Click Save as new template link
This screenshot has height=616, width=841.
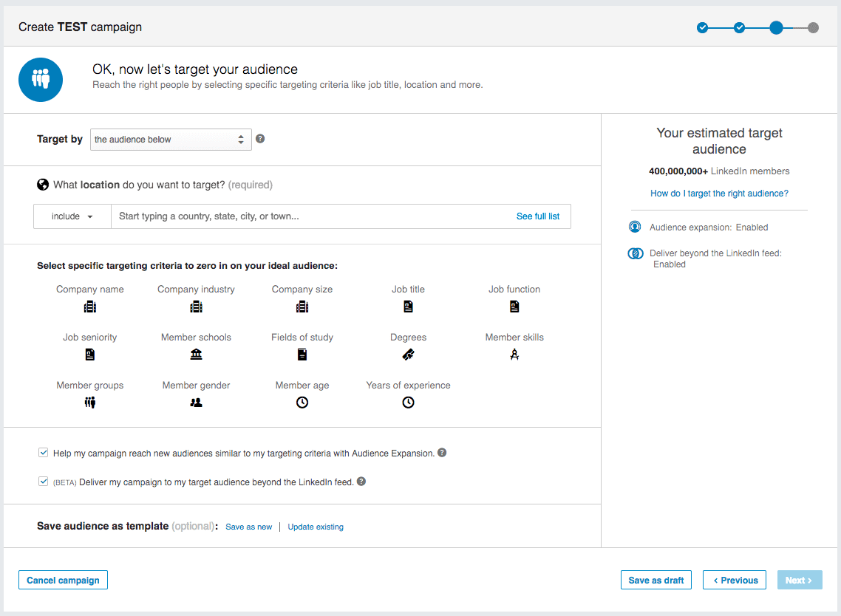coord(249,527)
